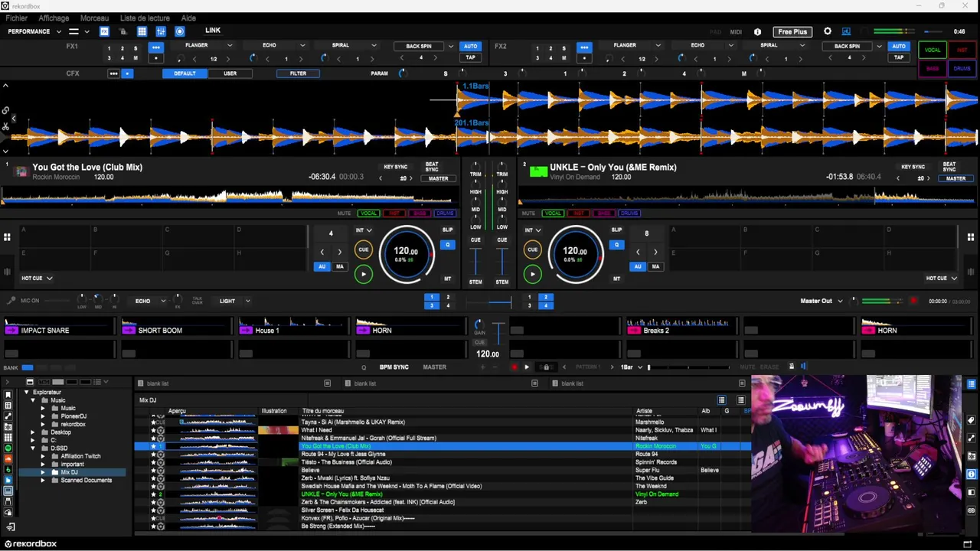
Task: Open deck 1 INT tempo dropdown
Action: (x=364, y=230)
